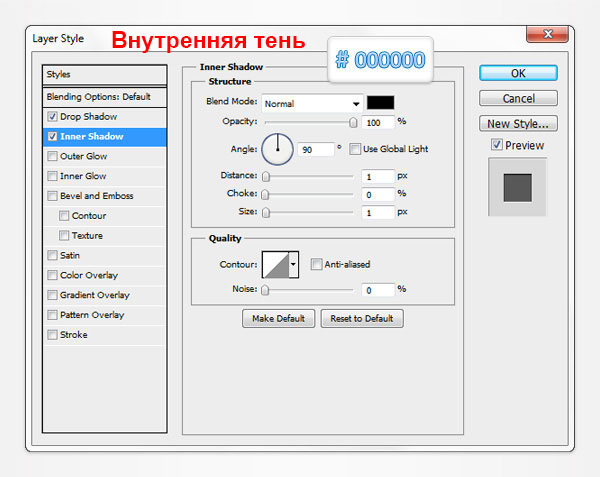Select the Satin label row
This screenshot has height=477, width=600.
point(104,255)
